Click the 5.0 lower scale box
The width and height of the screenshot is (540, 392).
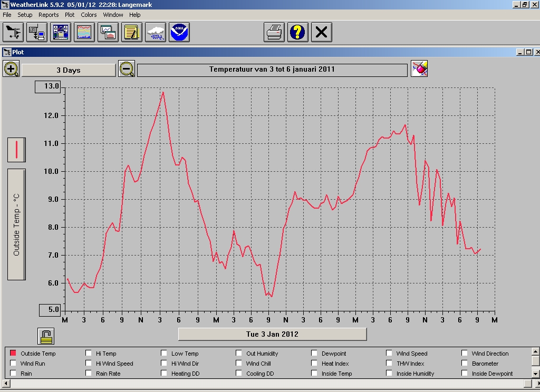[50, 310]
